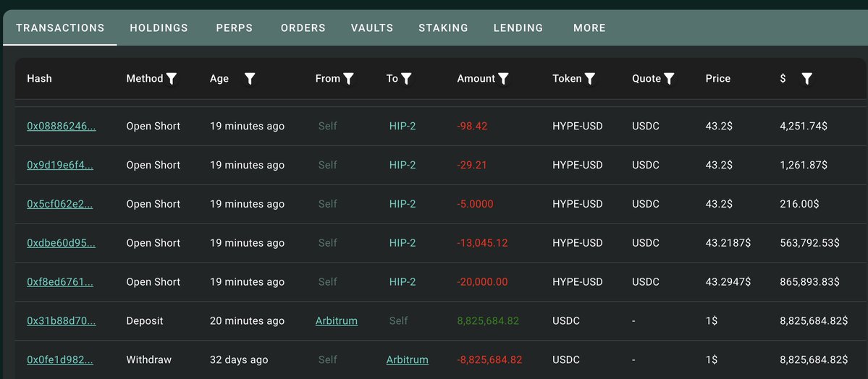
Task: Open the Vaults tab
Action: (372, 27)
